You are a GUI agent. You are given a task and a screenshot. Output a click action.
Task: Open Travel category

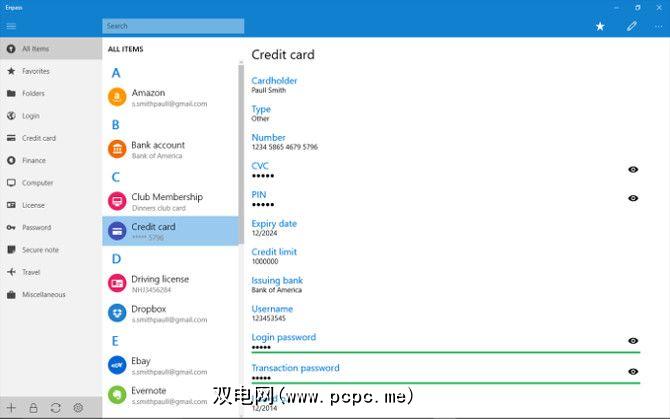pos(51,272)
